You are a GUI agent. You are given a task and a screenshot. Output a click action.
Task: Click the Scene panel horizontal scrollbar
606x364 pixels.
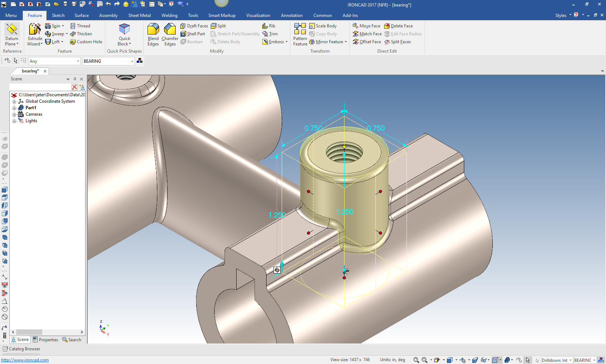click(x=48, y=332)
